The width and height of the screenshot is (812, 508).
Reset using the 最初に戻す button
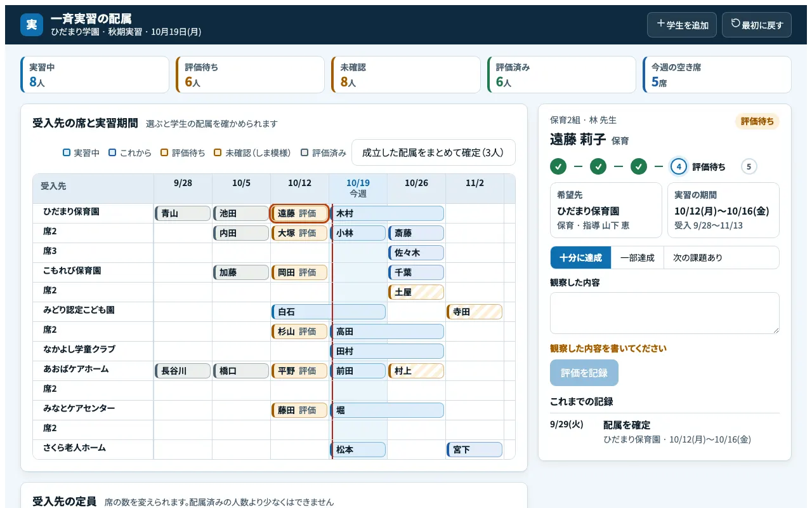coord(757,25)
